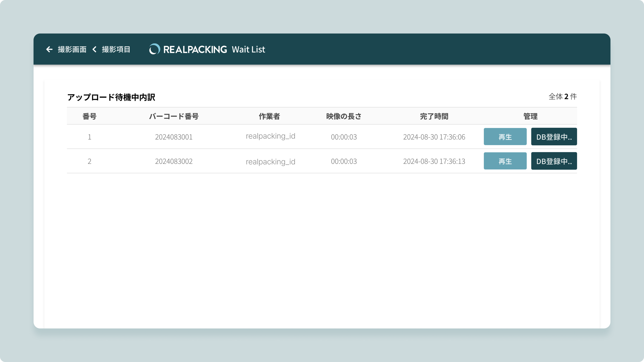Click the 映像の長さ column header

[x=344, y=116]
